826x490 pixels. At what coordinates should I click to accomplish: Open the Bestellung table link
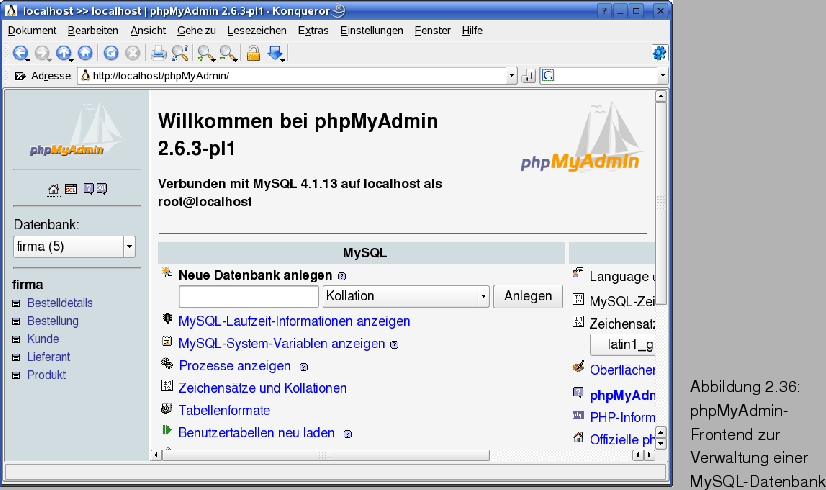[x=53, y=321]
